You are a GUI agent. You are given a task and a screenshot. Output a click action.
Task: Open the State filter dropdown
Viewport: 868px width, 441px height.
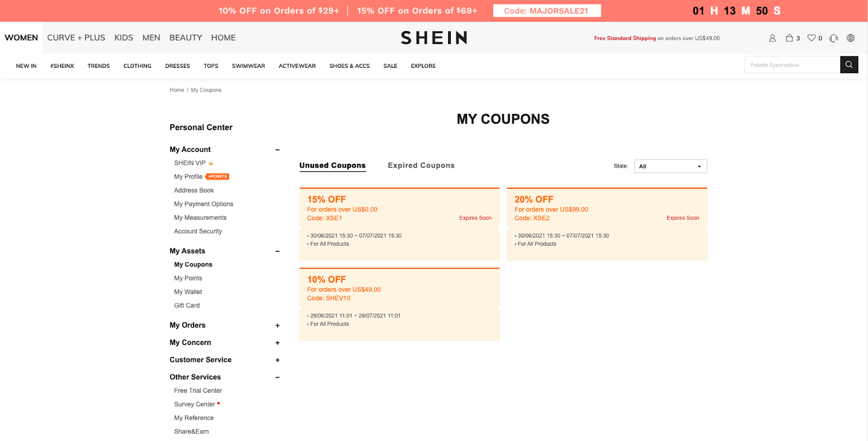(671, 166)
